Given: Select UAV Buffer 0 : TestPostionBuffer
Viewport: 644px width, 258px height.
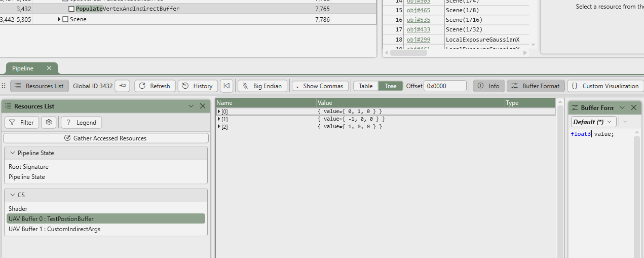Looking at the screenshot, I should 106,218.
